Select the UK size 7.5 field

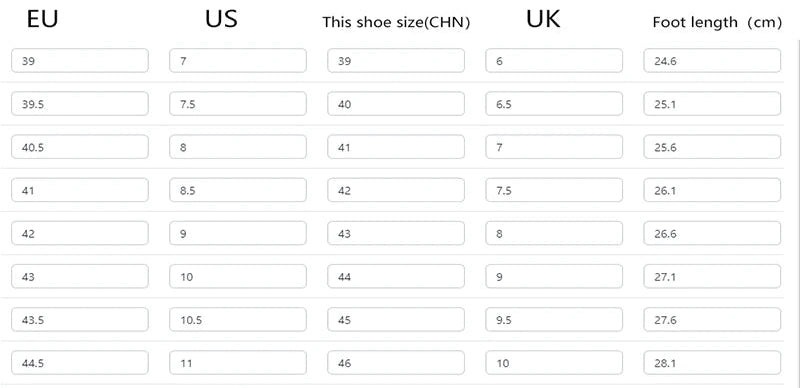pos(554,190)
